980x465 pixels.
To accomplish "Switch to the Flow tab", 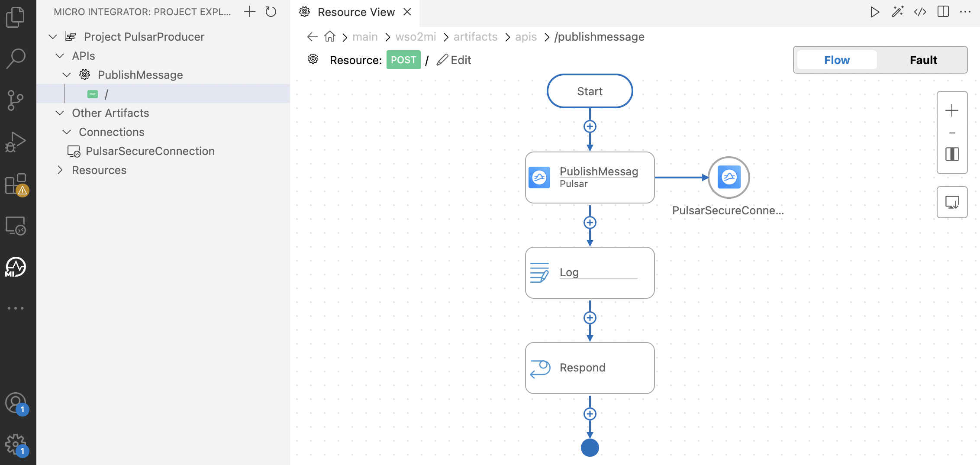I will coord(837,60).
